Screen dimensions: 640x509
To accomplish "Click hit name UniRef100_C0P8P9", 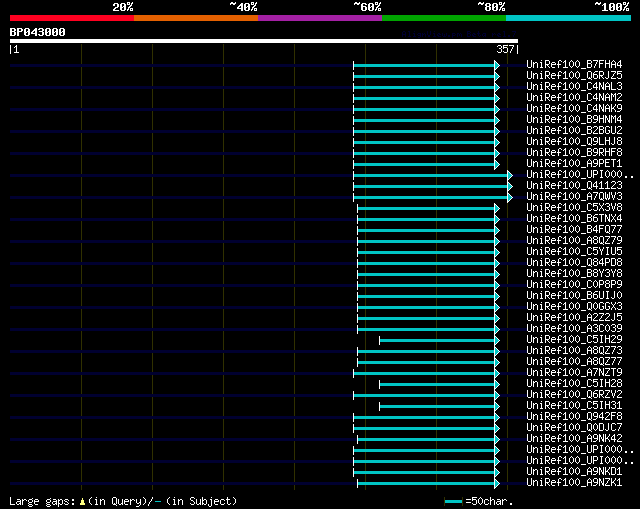I will [x=574, y=285].
